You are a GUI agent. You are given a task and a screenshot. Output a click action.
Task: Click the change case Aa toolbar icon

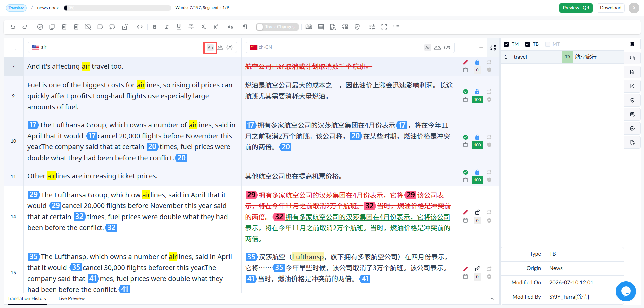(230, 27)
